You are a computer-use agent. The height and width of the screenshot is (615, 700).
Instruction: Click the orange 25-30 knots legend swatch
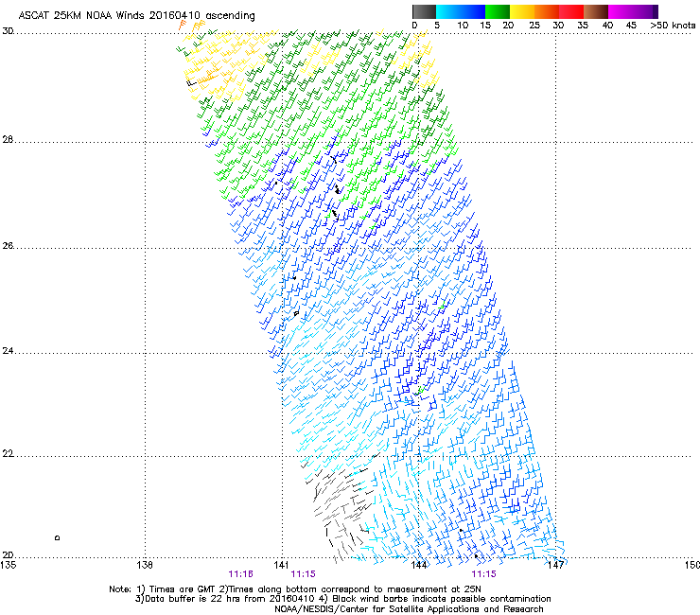(547, 11)
